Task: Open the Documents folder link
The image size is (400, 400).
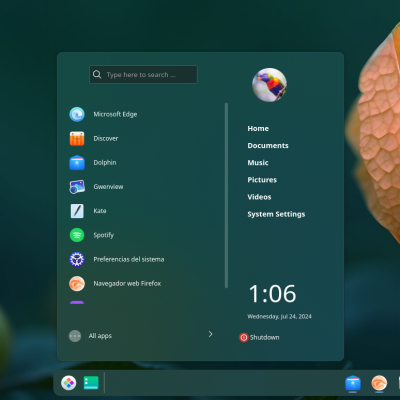Action: point(268,146)
